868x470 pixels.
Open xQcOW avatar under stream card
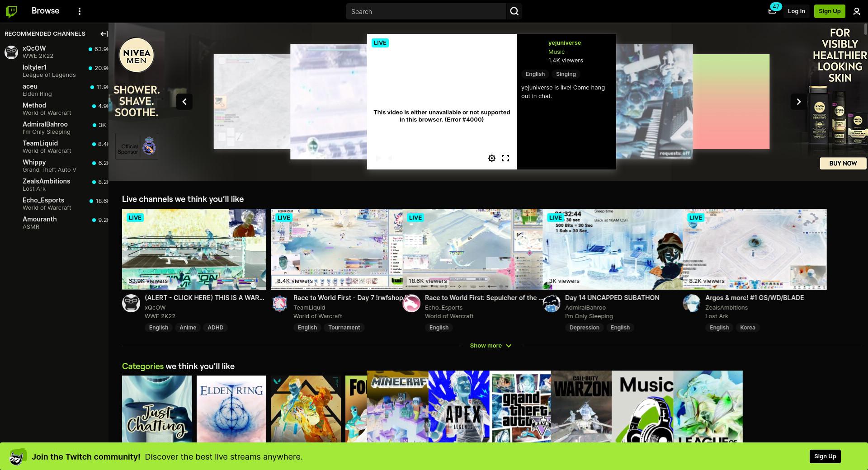click(131, 303)
